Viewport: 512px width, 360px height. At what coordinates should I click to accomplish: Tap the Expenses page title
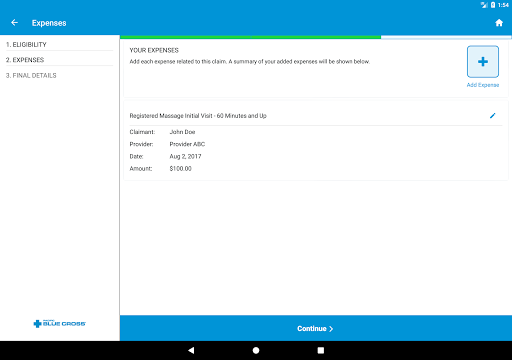(x=49, y=23)
